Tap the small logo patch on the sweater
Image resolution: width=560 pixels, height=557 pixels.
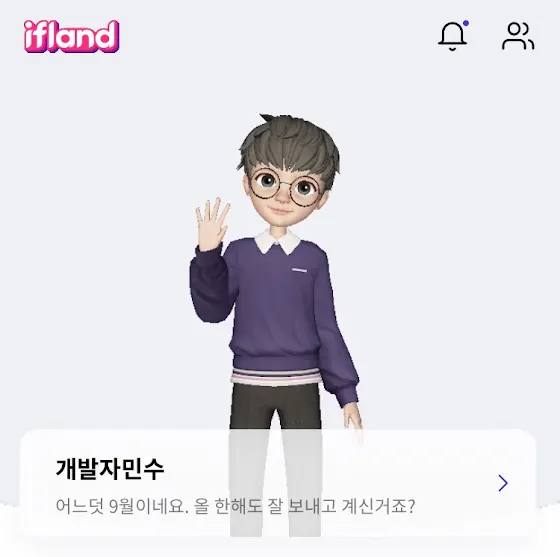[x=299, y=270]
